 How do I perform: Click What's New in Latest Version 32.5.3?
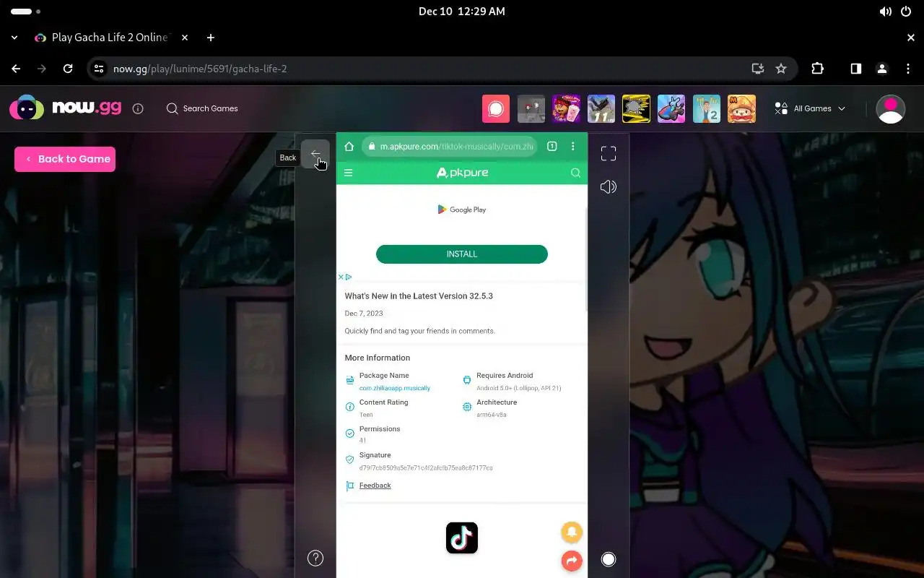tap(419, 296)
